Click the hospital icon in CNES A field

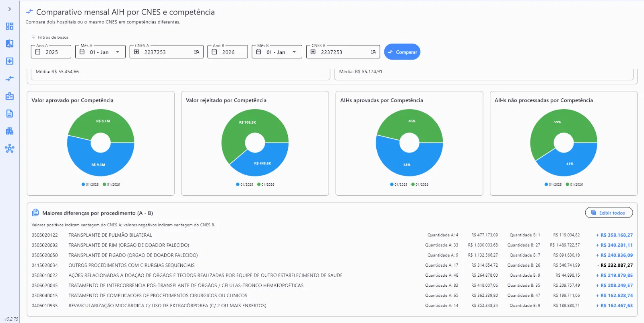(136, 52)
